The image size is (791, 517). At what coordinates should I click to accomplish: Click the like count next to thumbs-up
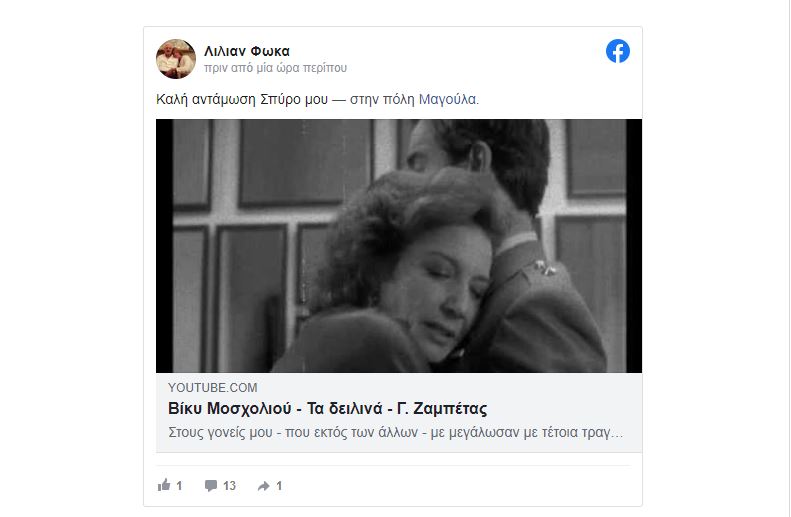179,486
